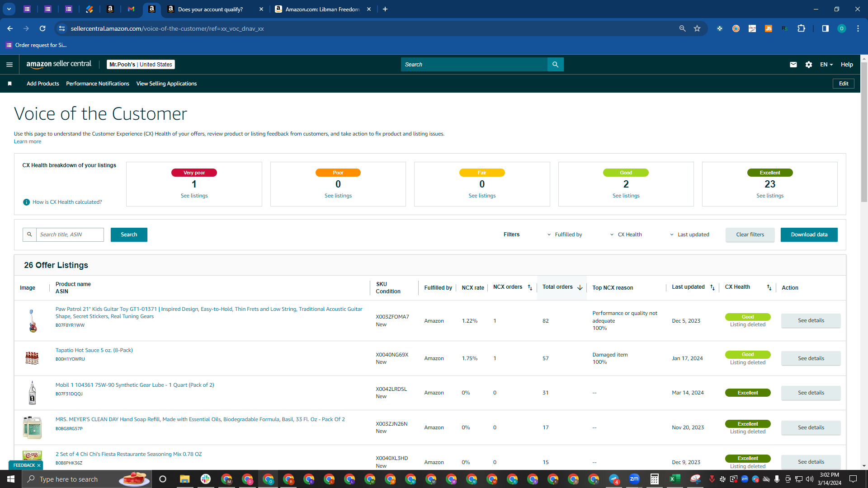Image resolution: width=868 pixels, height=488 pixels.
Task: Click the Windows taskbar search box
Action: [x=86, y=479]
